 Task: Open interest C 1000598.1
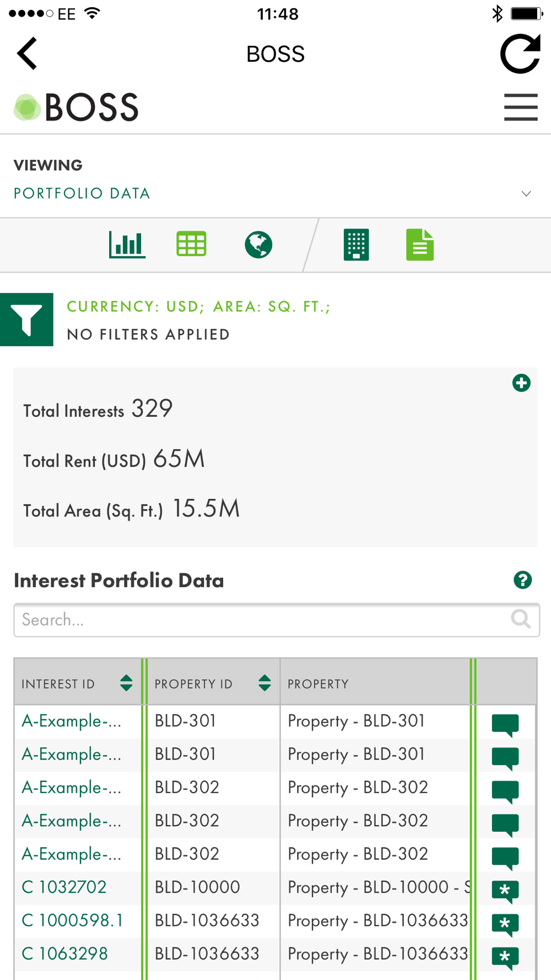(x=73, y=920)
